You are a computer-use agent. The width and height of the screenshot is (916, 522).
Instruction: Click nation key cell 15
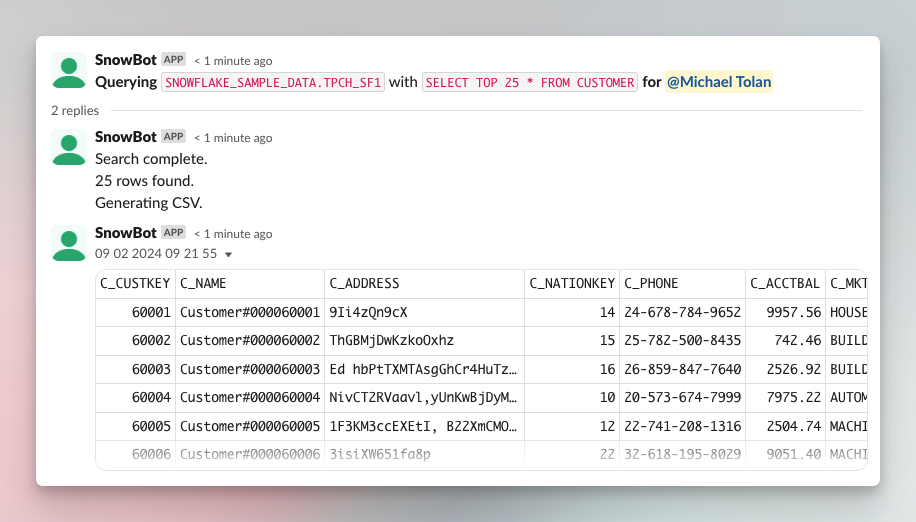click(x=572, y=340)
